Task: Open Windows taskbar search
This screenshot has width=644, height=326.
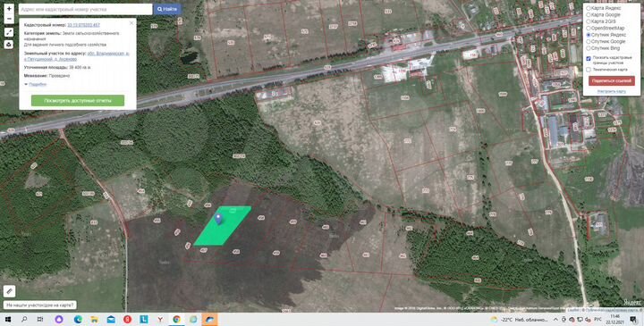Action: pyautogui.click(x=24, y=320)
